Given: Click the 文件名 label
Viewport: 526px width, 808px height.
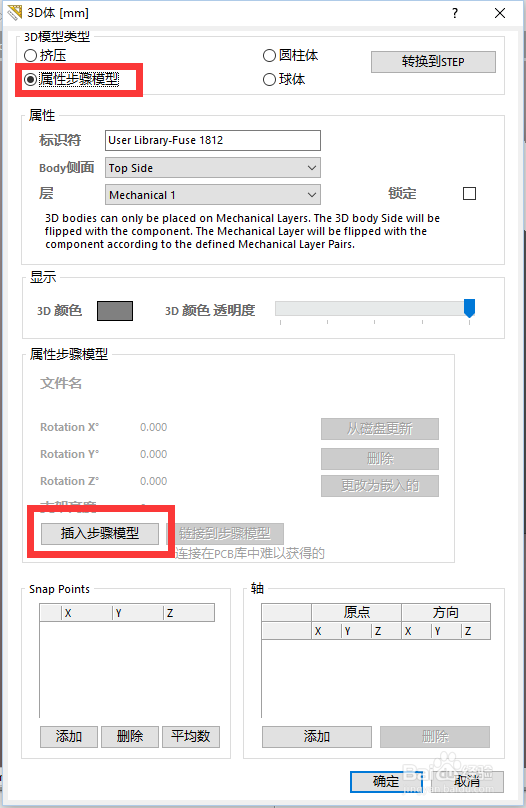Looking at the screenshot, I should tap(61, 383).
